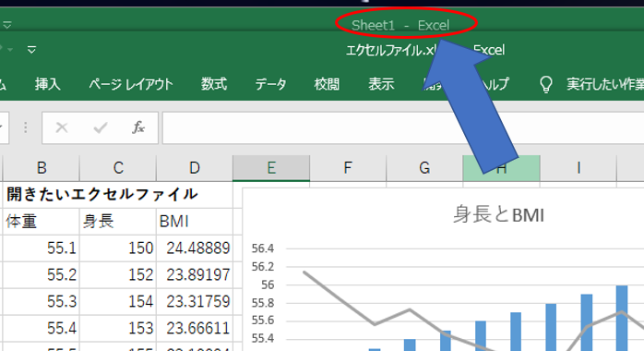Click the tallest blue bar in the chart
This screenshot has width=644, height=351.
point(622,318)
